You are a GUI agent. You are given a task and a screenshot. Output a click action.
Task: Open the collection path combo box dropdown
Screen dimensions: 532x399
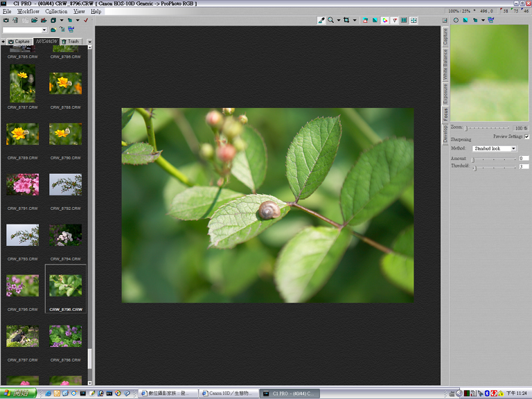click(44, 30)
